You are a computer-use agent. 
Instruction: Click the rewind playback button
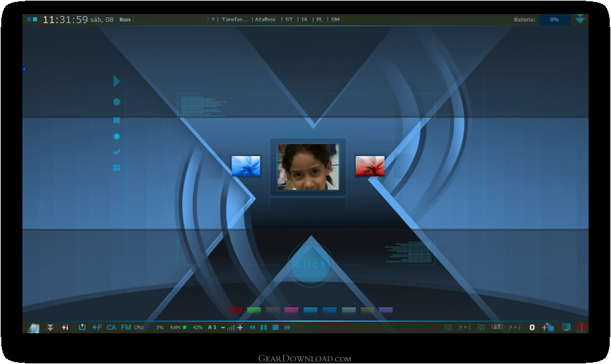tap(252, 328)
